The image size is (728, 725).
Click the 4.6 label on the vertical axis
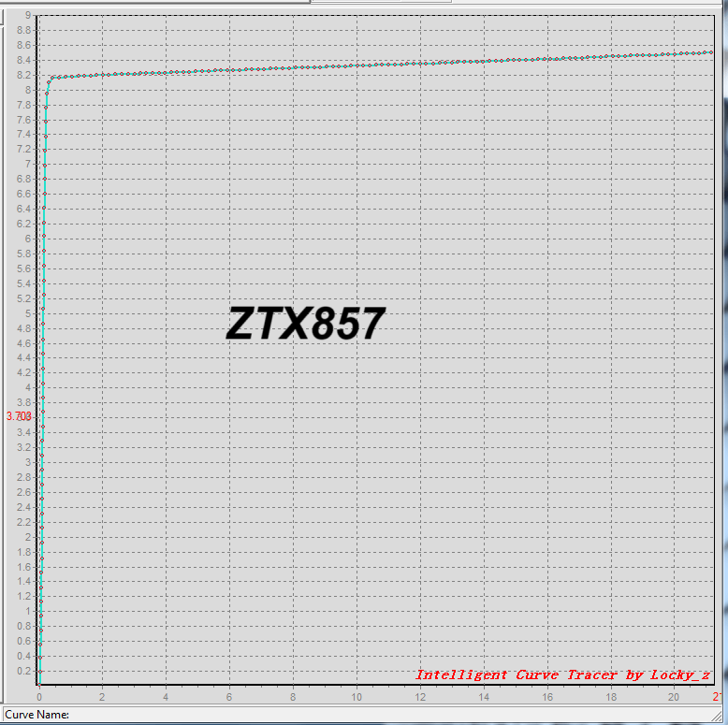coord(23,343)
